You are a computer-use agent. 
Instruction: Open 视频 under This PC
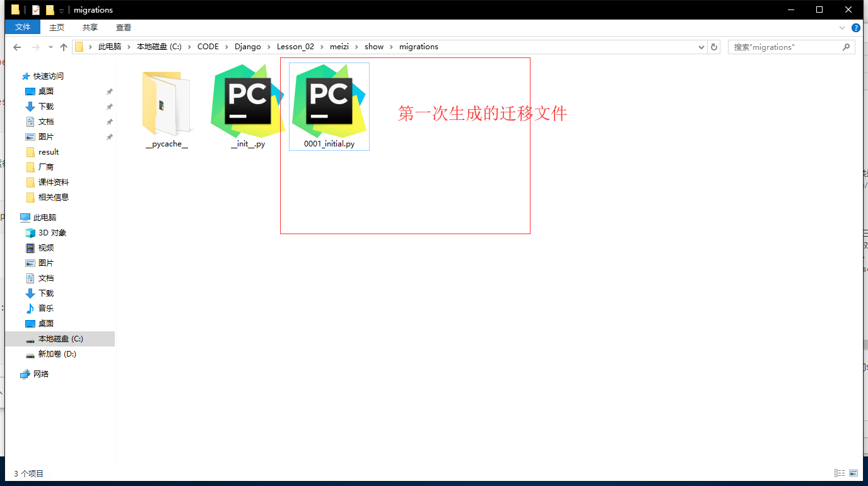point(46,247)
